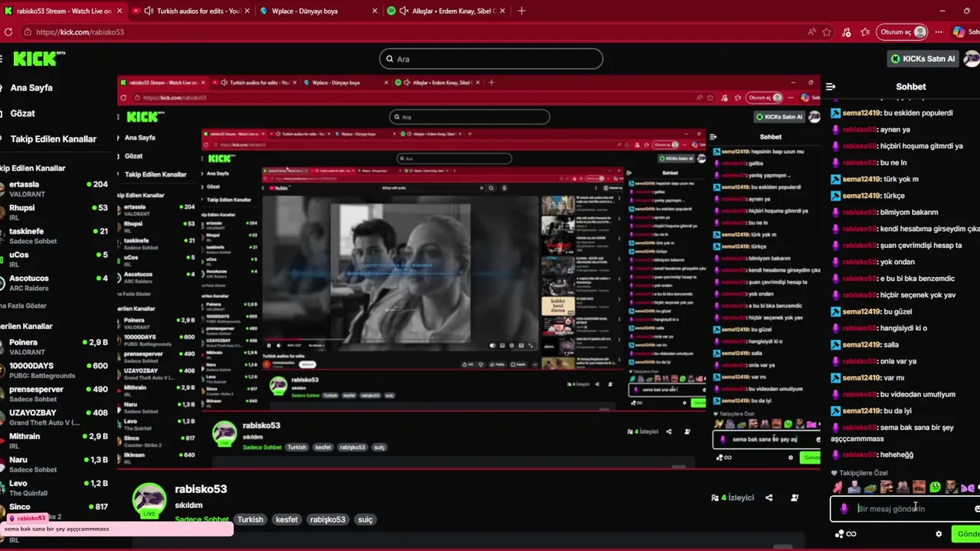The width and height of the screenshot is (980, 551).
Task: Send the message with Gönder button
Action: pyautogui.click(x=967, y=534)
